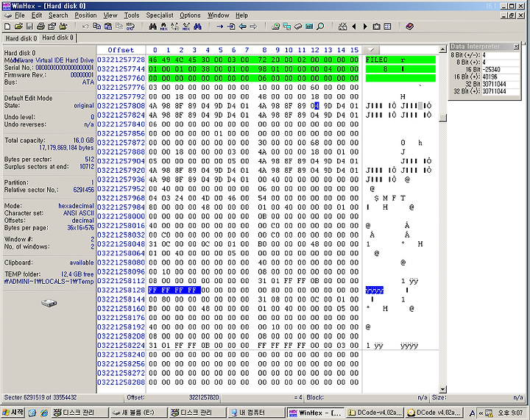Create a new file with toolbar icon
Image resolution: width=530 pixels, height=420 pixels.
pyautogui.click(x=7, y=26)
